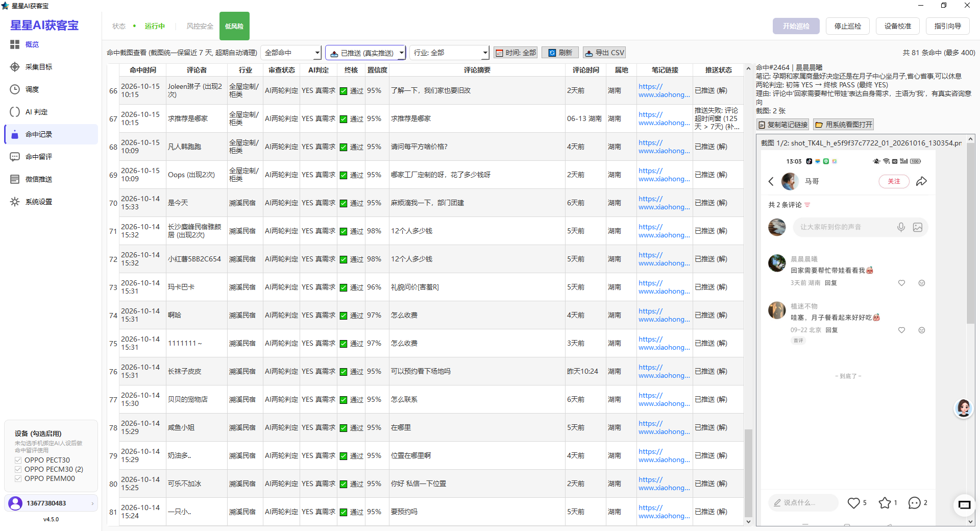Screen dimensions: 980x531
Task: Select the 命中记录 sidebar item
Action: (x=51, y=134)
